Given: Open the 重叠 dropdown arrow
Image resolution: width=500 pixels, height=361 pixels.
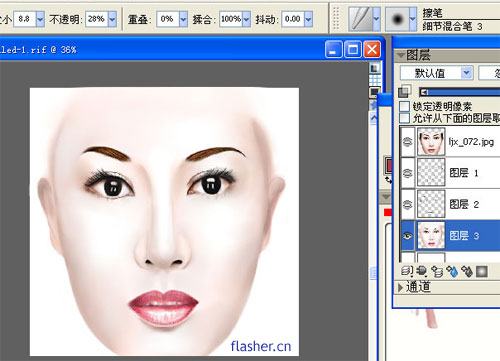Looking at the screenshot, I should coord(183,19).
